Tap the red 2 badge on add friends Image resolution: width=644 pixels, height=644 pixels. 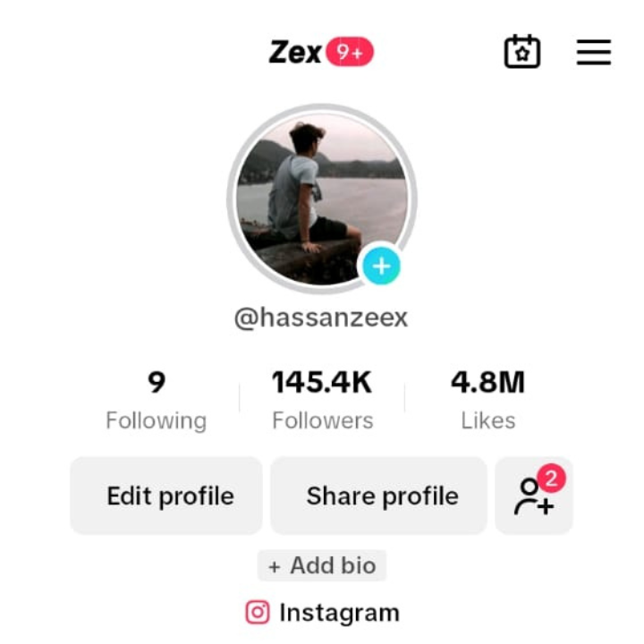click(x=552, y=478)
